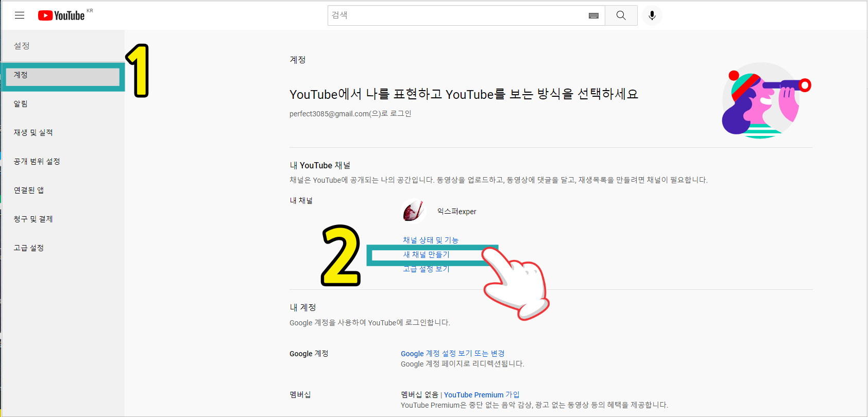This screenshot has width=868, height=417.
Task: Click the Google 계정 label
Action: coord(309,354)
